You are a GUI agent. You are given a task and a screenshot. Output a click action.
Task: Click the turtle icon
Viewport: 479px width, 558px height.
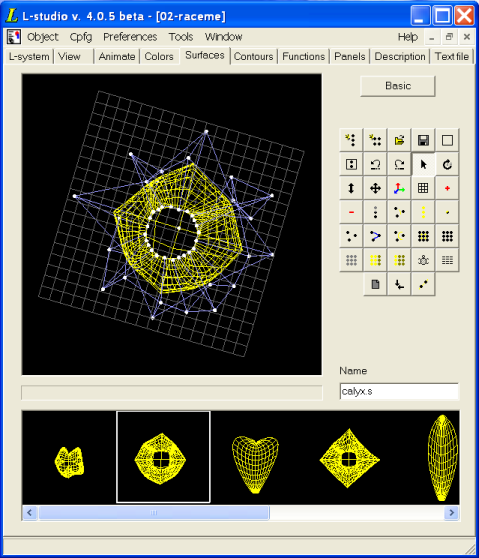[x=423, y=260]
